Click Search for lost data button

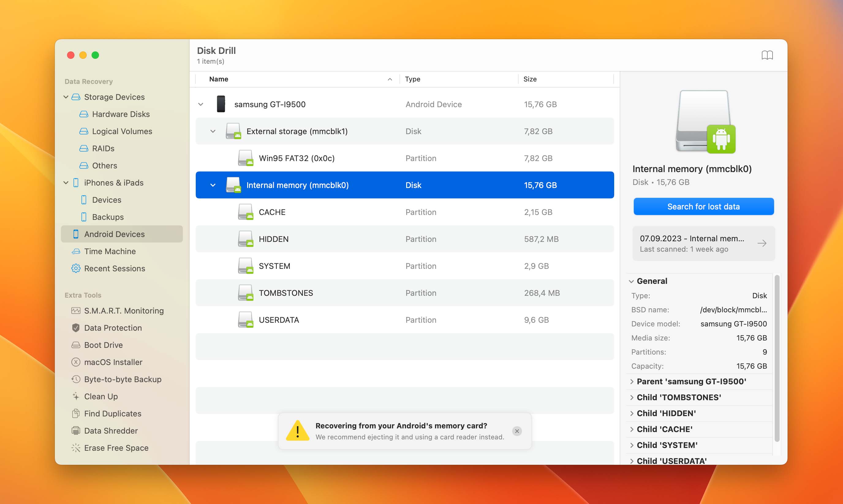click(x=704, y=206)
